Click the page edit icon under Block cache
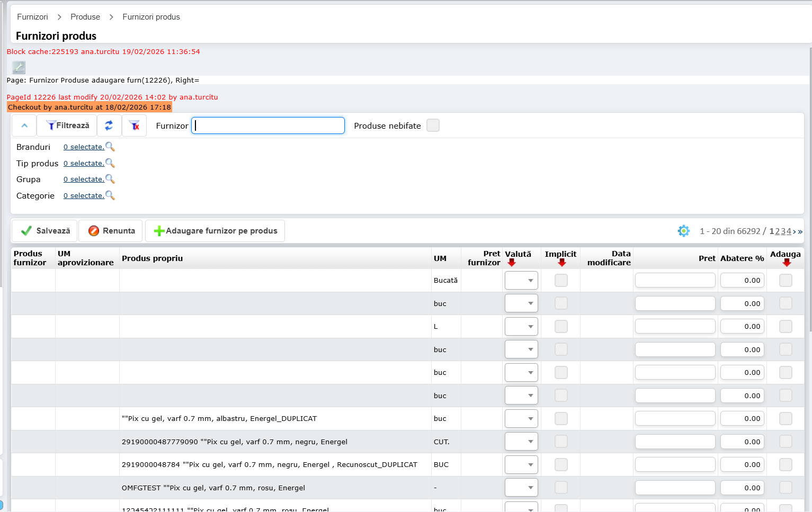This screenshot has height=512, width=812. pyautogui.click(x=19, y=67)
